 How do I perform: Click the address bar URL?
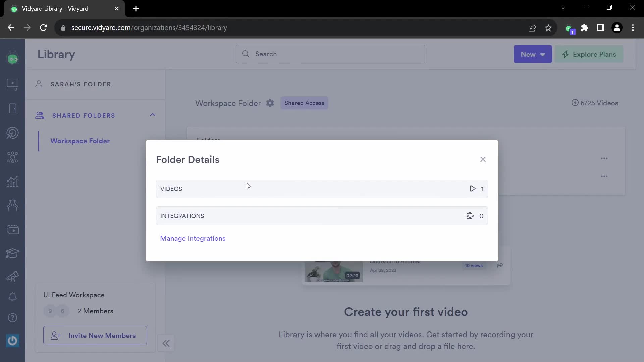[x=149, y=28]
